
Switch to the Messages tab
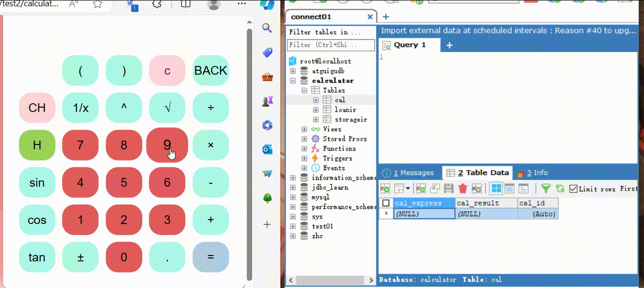408,173
